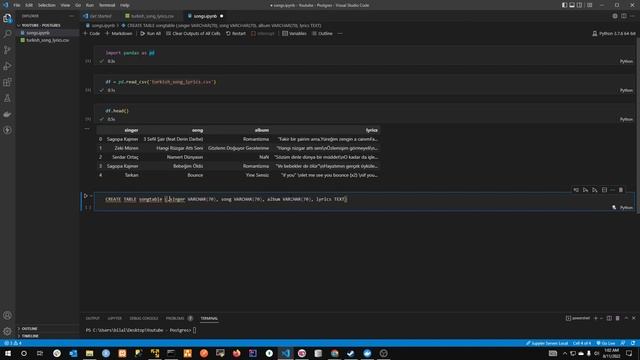This screenshot has width=640, height=360.
Task: Open the new-terminal launch profile dropdown
Action: [x=601, y=318]
